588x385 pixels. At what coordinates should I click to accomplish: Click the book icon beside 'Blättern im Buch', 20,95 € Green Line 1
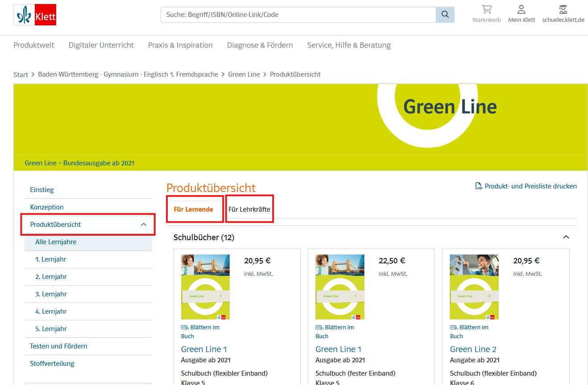click(x=185, y=328)
